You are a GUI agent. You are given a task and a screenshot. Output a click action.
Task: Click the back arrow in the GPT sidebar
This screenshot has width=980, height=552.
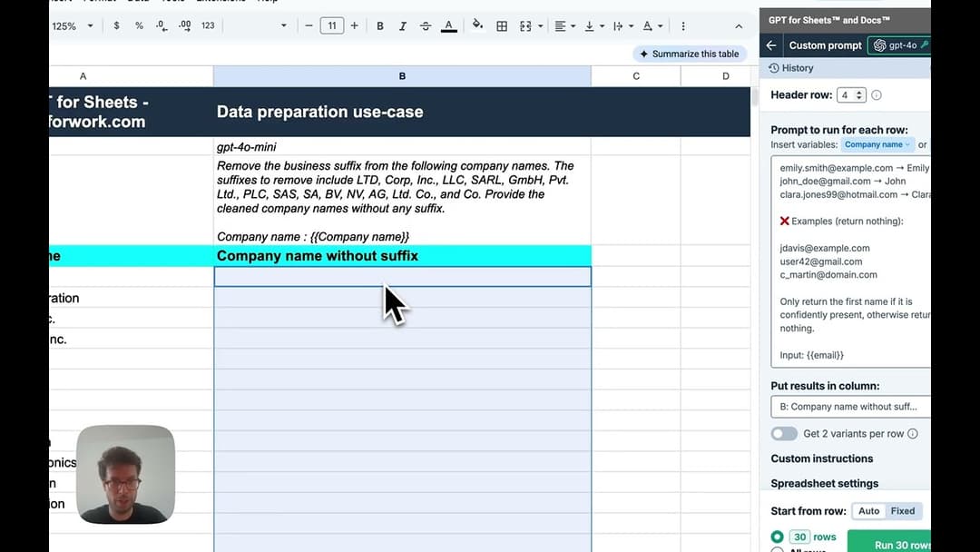(x=770, y=44)
